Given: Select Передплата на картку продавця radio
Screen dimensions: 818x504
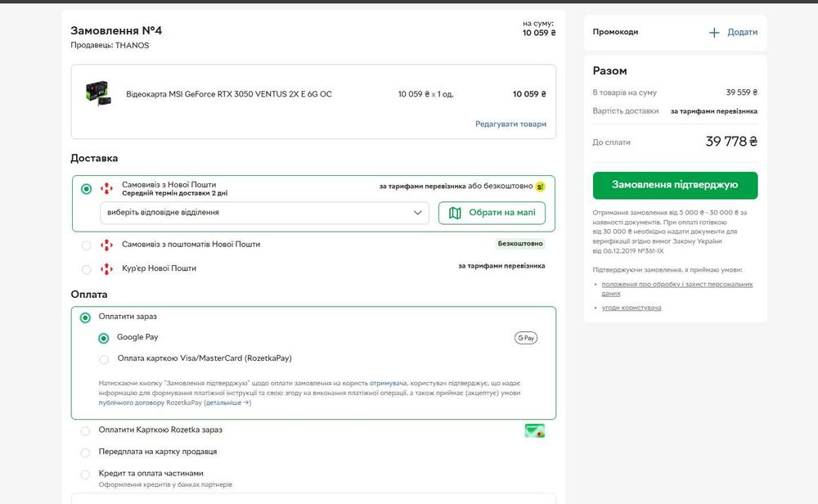Looking at the screenshot, I should tap(85, 453).
